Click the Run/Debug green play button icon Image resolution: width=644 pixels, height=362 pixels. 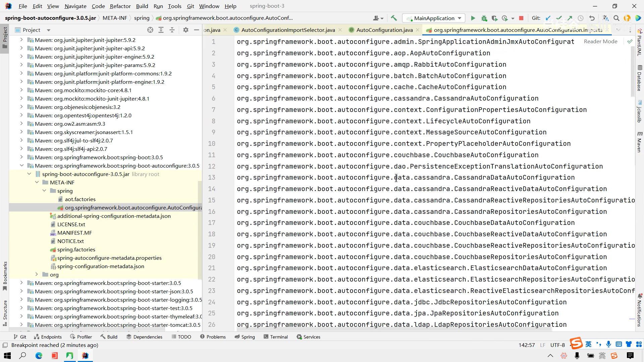[x=473, y=18]
